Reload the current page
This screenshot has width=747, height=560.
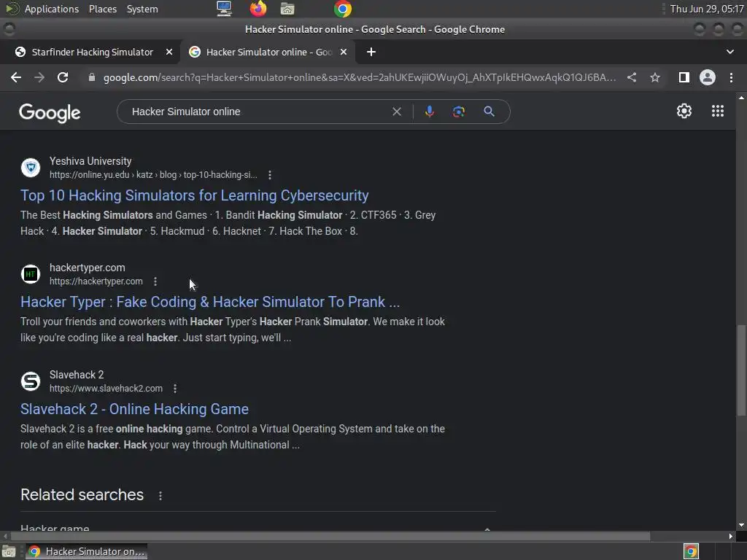coord(63,77)
